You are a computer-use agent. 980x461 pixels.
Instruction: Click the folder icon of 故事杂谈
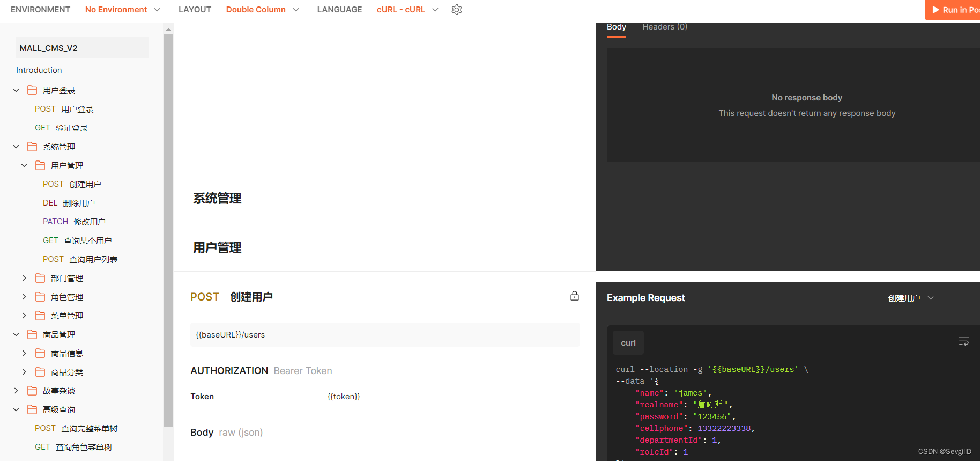click(x=32, y=391)
